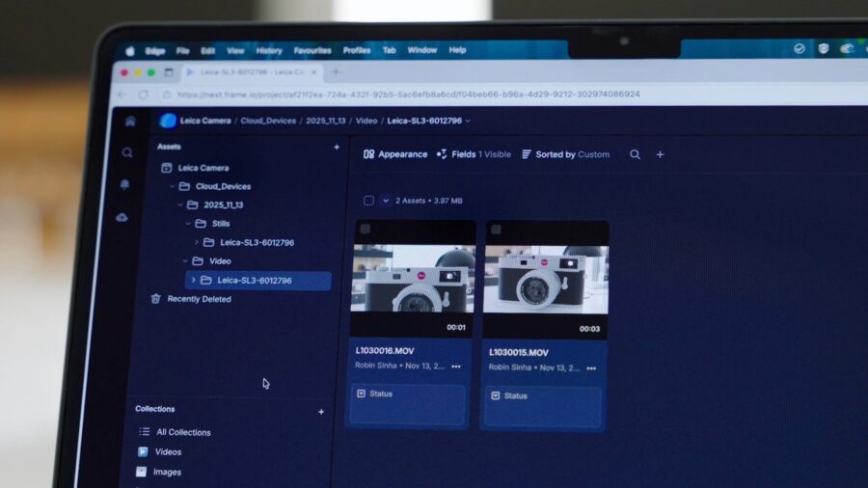The height and width of the screenshot is (488, 868).
Task: Tick the checkbox on L1030015.MOV thumbnail
Action: (x=496, y=230)
